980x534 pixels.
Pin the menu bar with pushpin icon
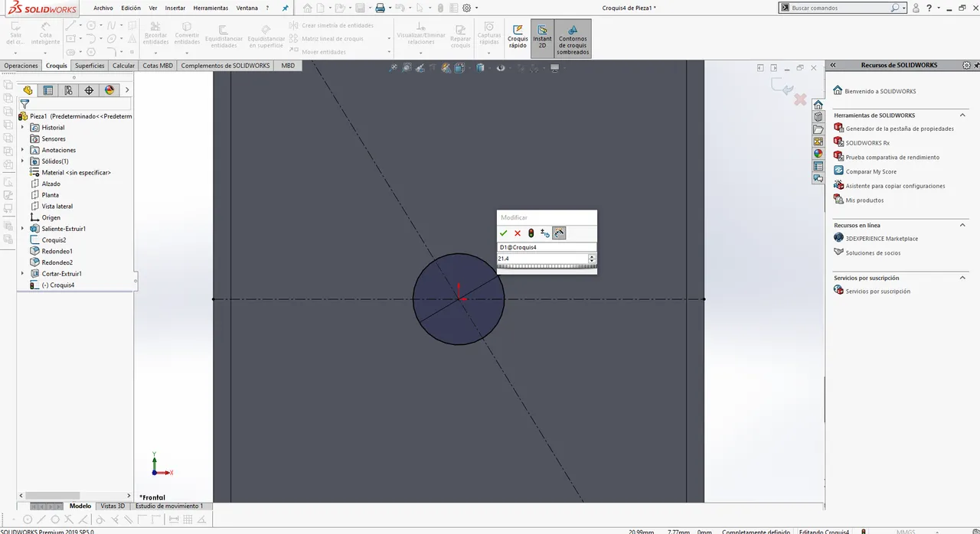(x=286, y=8)
